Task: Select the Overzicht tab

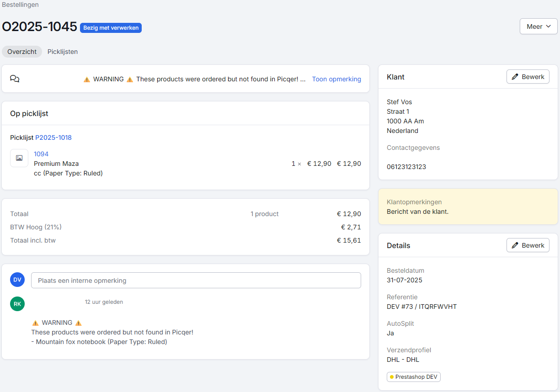Action: pos(22,52)
